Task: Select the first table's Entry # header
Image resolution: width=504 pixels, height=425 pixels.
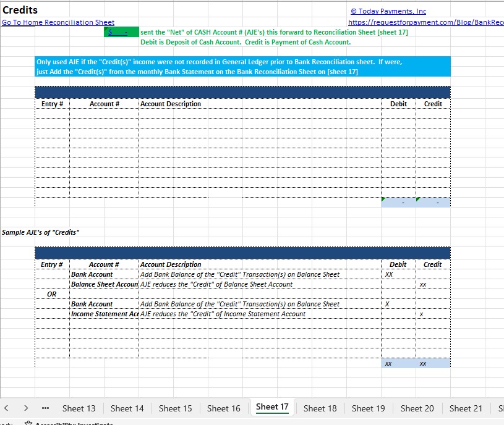Action: [x=52, y=104]
